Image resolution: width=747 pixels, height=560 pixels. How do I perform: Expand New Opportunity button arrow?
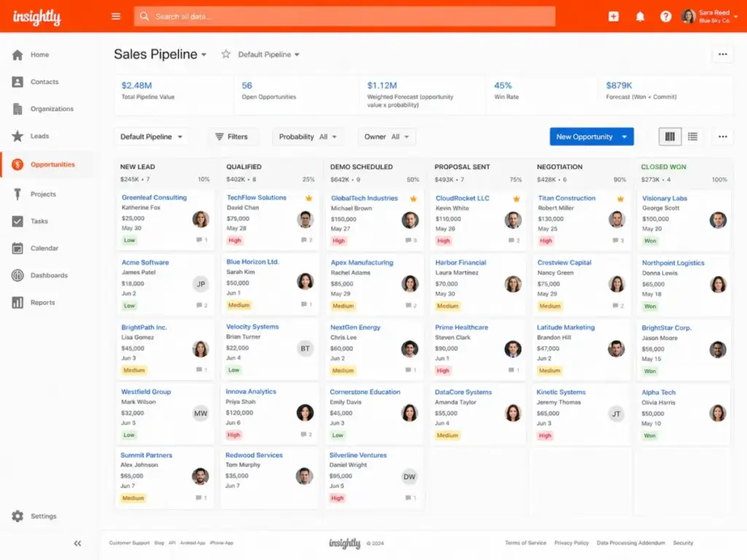pos(624,136)
